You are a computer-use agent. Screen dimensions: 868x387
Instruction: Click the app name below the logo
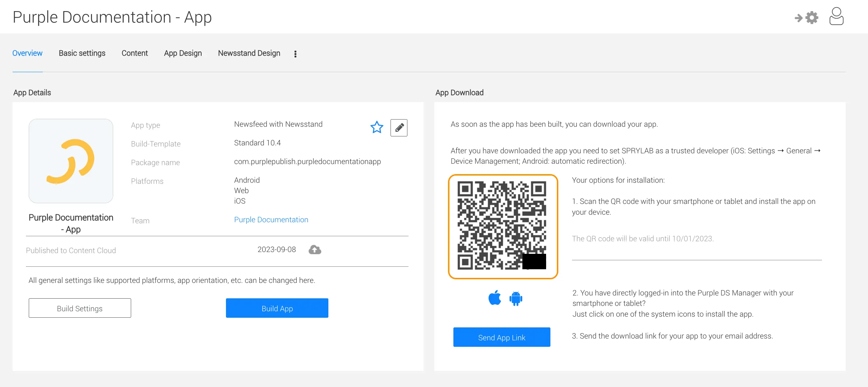(x=71, y=223)
